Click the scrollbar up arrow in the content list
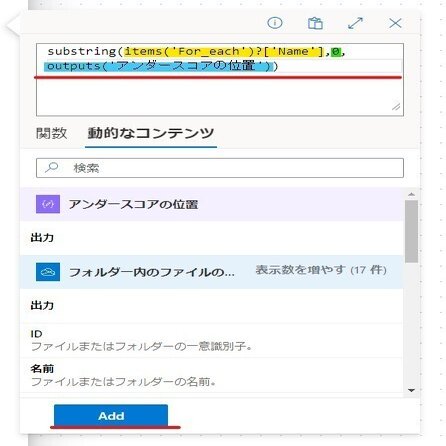The image size is (446, 446). pos(412,194)
